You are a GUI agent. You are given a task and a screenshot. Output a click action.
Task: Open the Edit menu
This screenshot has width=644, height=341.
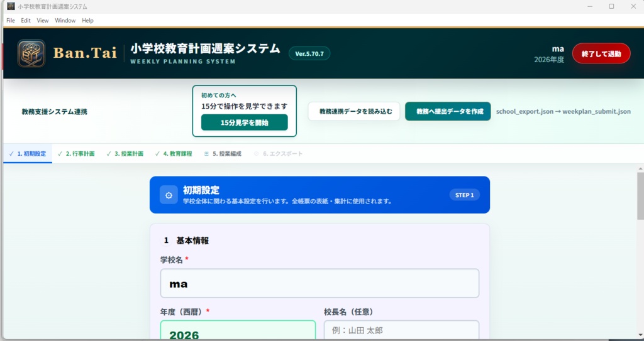[x=26, y=21]
